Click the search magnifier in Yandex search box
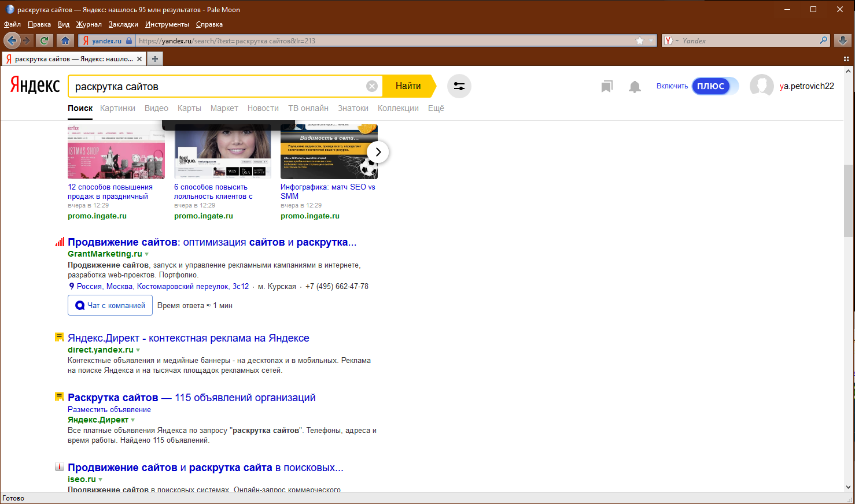The height and width of the screenshot is (504, 855). (824, 40)
